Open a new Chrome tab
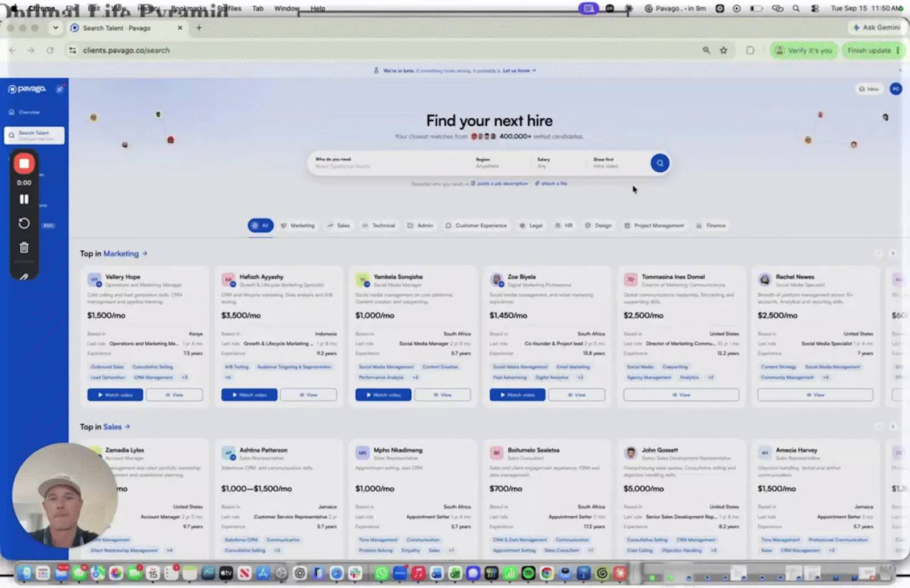910x588 pixels. [198, 27]
